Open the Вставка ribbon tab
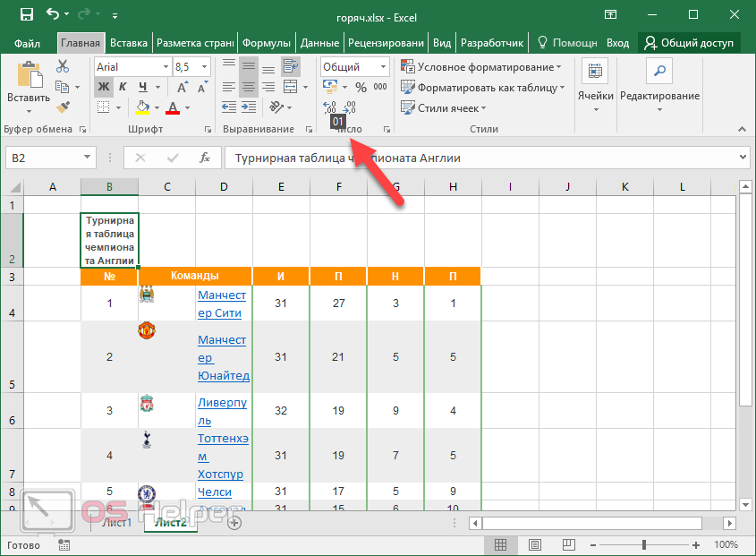The image size is (756, 556). coord(129,42)
